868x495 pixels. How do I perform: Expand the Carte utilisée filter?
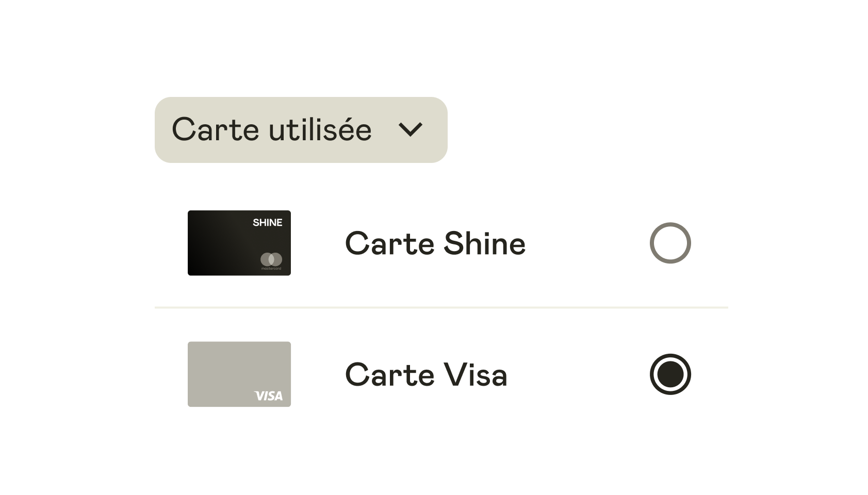301,129
